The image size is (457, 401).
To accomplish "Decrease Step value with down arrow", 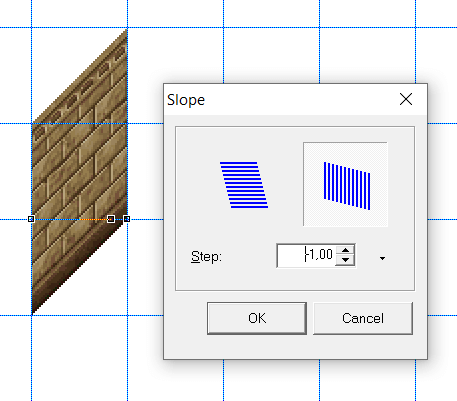I will (x=345, y=260).
